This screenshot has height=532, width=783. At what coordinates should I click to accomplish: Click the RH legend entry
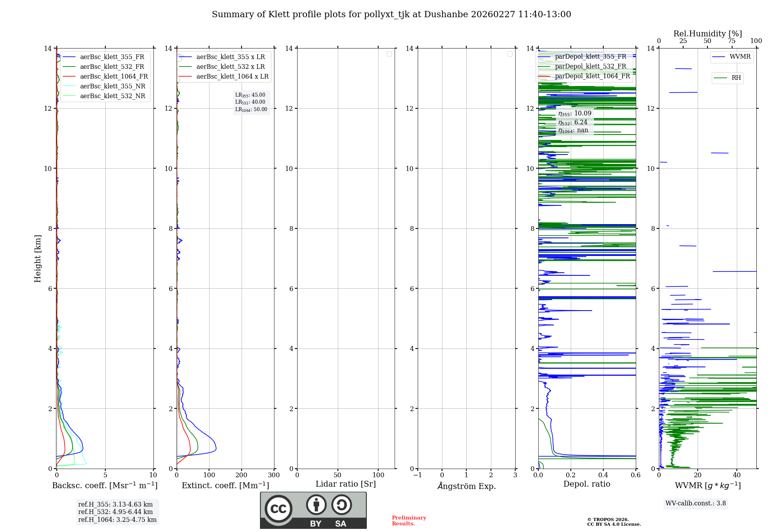coord(736,78)
